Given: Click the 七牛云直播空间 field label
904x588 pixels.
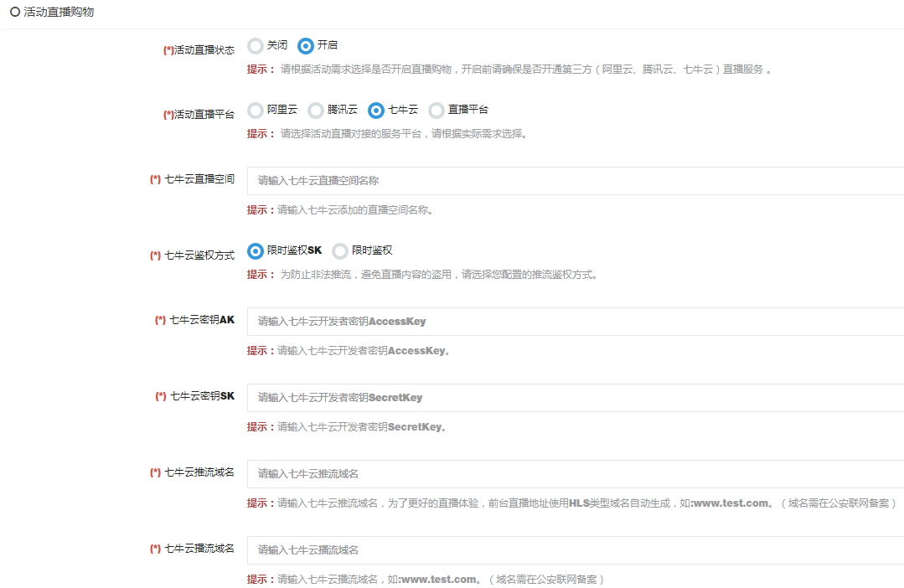Looking at the screenshot, I should point(193,179).
